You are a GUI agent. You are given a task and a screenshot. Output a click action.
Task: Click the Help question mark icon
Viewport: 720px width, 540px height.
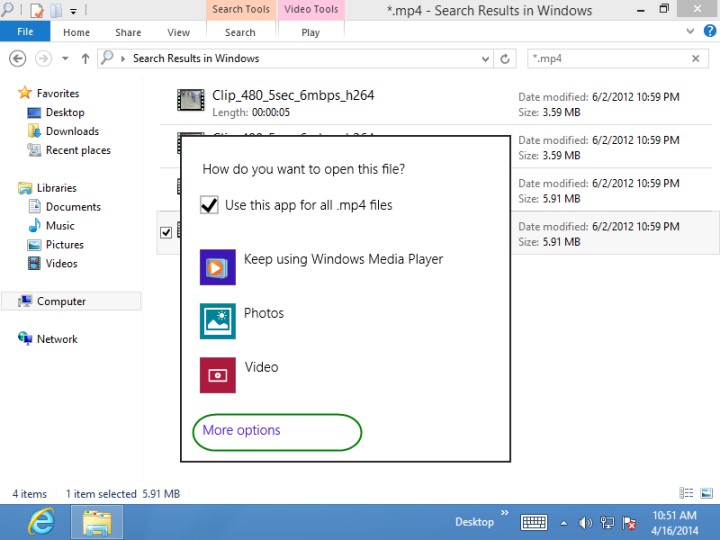click(x=709, y=31)
